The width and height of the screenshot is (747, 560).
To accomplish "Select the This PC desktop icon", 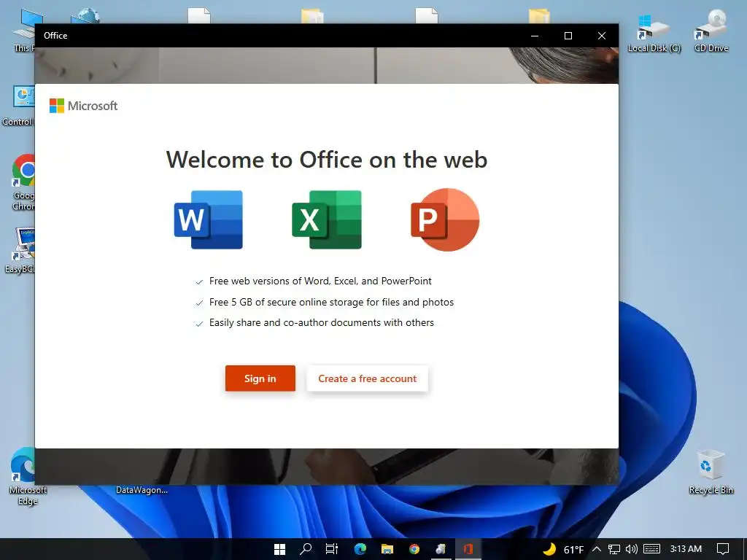I will pos(24,31).
